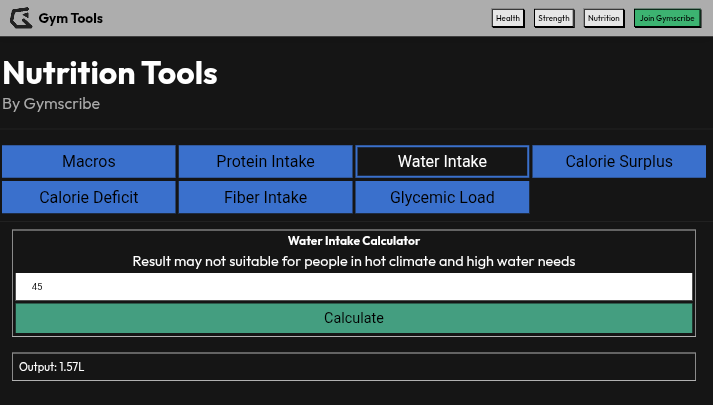Click the Gym Tools logo icon
This screenshot has width=713, height=405.
(20, 18)
